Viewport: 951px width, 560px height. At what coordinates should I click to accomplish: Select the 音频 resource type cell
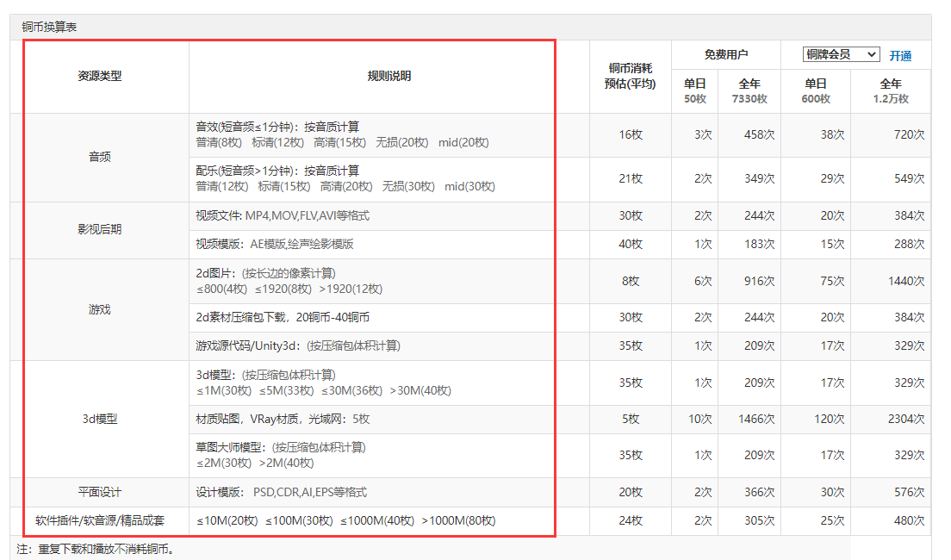coord(99,157)
